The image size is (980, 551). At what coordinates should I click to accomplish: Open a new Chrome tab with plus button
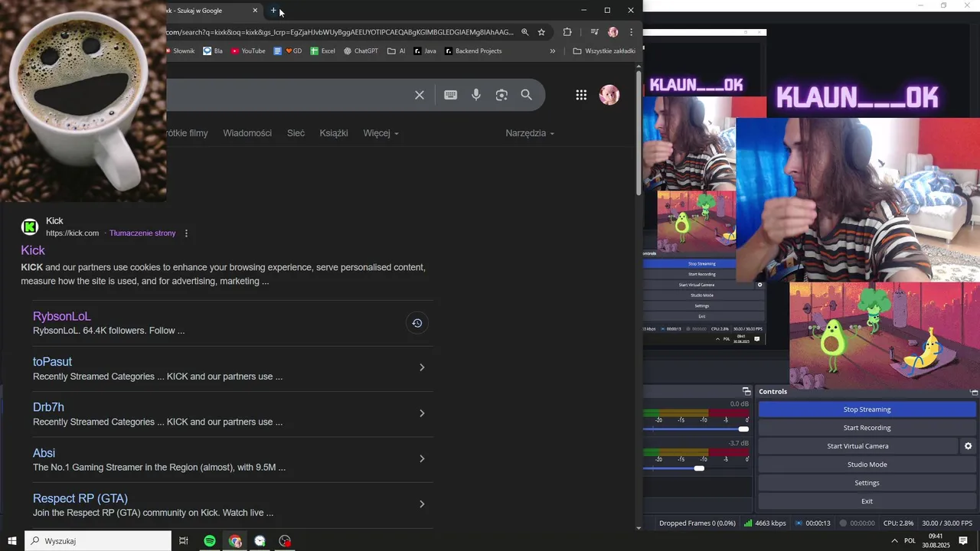pos(273,11)
